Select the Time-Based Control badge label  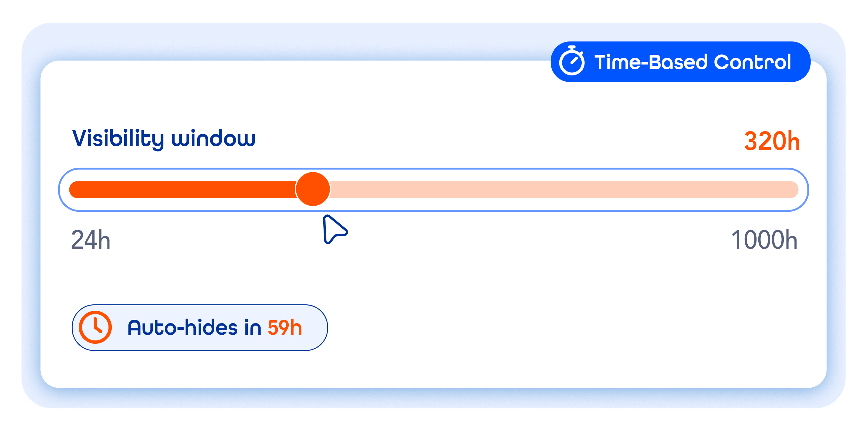pyautogui.click(x=692, y=62)
